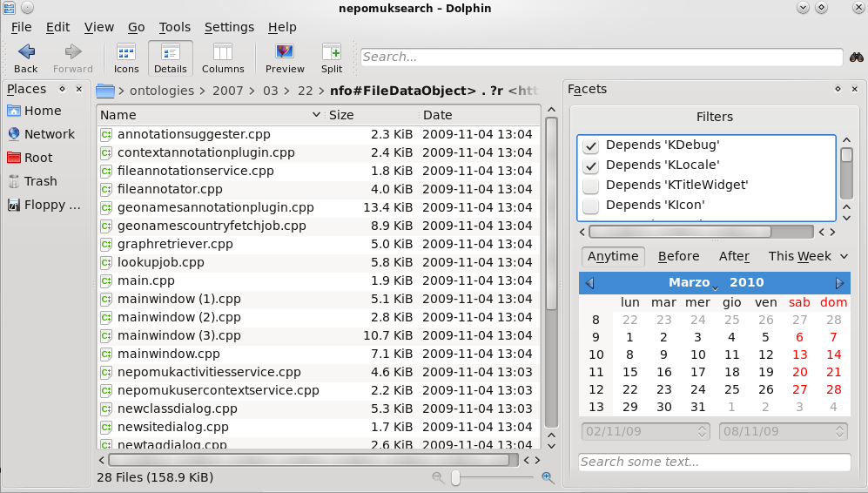Uncheck the Depends 'KDebug' filter

point(591,145)
